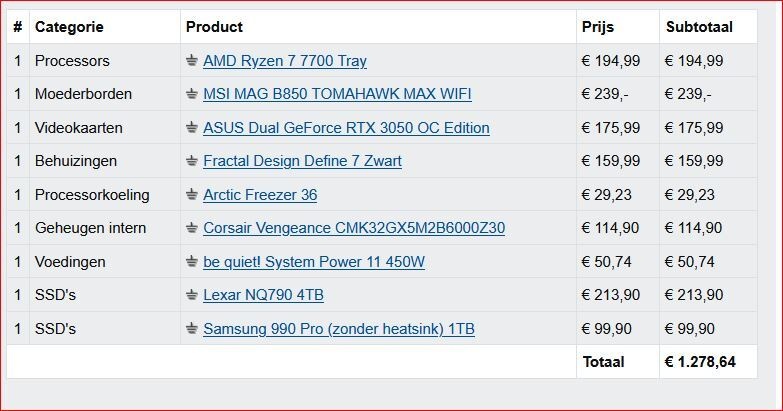Follow the Fractal Design Define 7 Zwart link
Screen dimensions: 783x411
(x=302, y=161)
